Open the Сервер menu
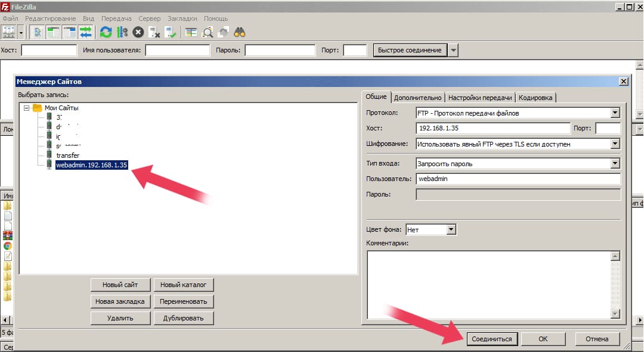The image size is (644, 352). pos(150,18)
